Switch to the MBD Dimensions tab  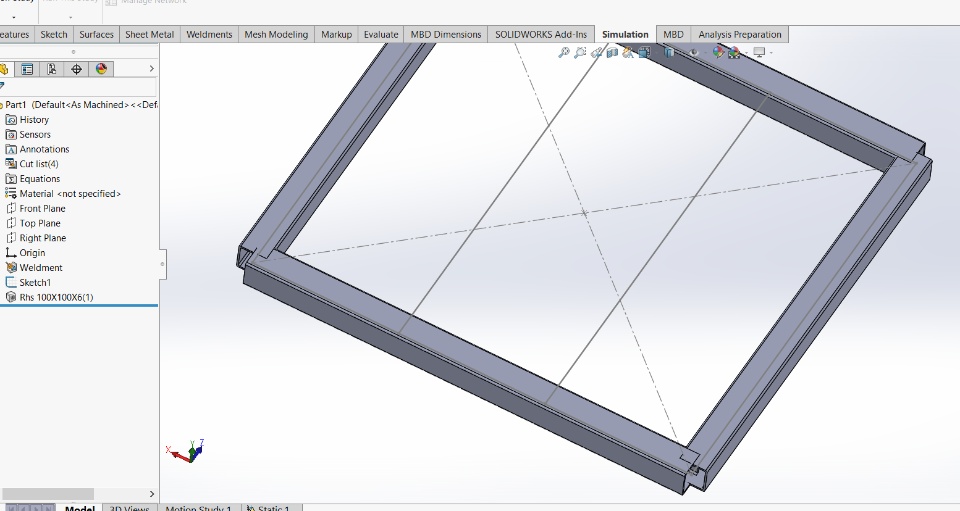click(446, 34)
